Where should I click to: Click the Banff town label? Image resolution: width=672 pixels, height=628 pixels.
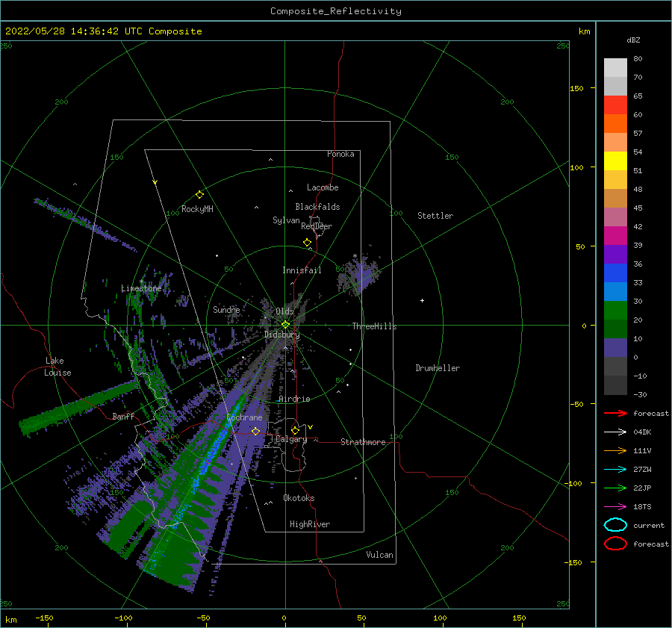[123, 416]
